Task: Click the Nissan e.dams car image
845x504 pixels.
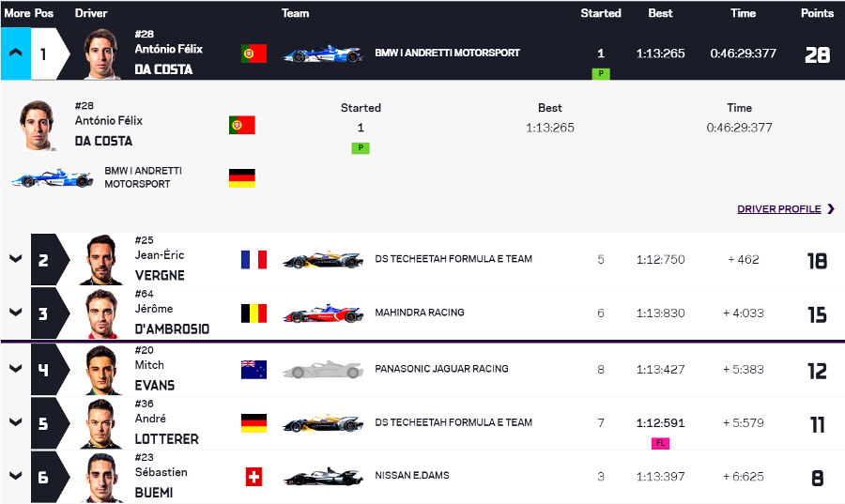Action: [323, 477]
